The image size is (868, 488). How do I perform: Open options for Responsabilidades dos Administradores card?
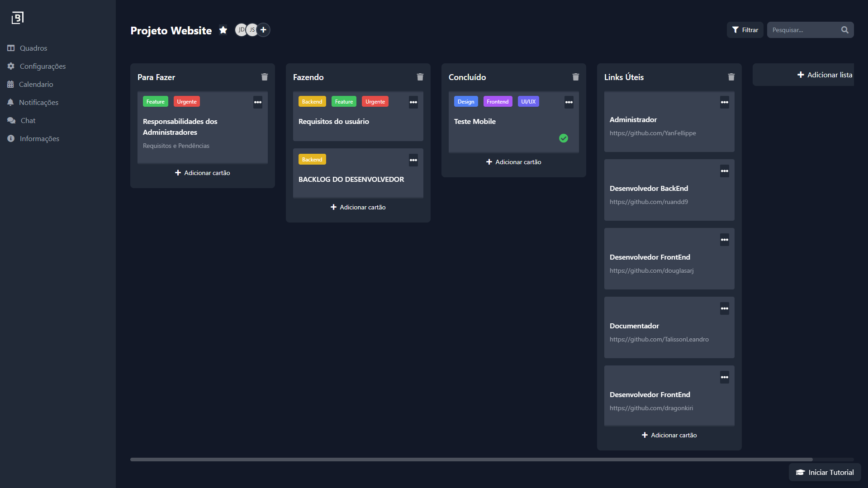258,102
